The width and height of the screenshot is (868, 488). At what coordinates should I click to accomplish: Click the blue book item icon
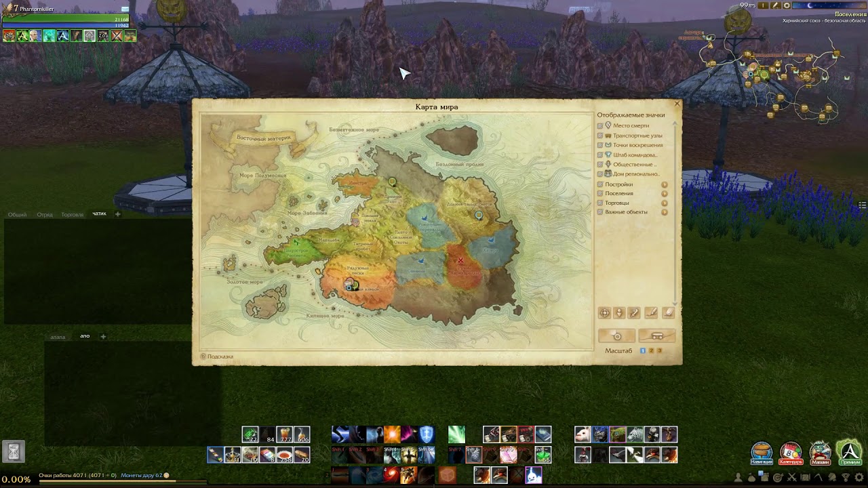(543, 434)
